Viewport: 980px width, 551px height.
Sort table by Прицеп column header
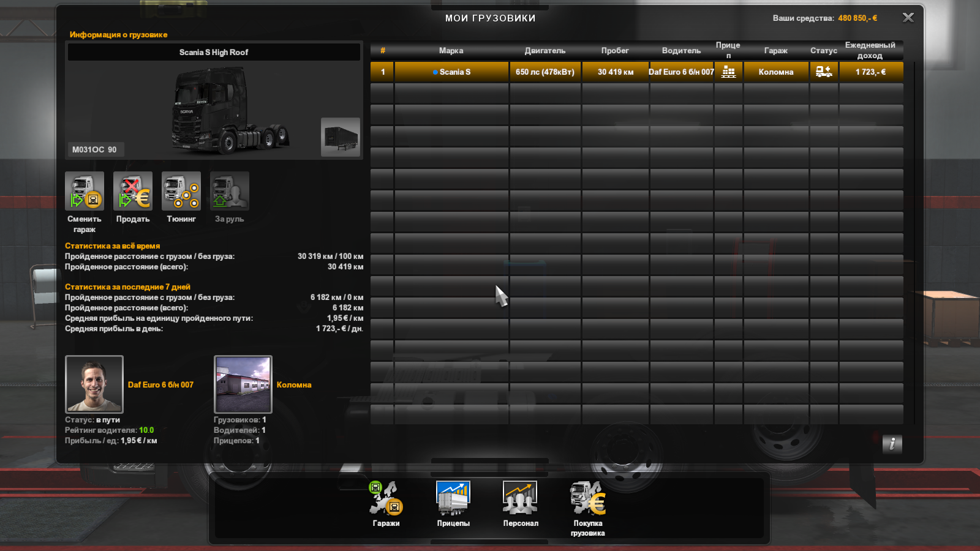728,50
